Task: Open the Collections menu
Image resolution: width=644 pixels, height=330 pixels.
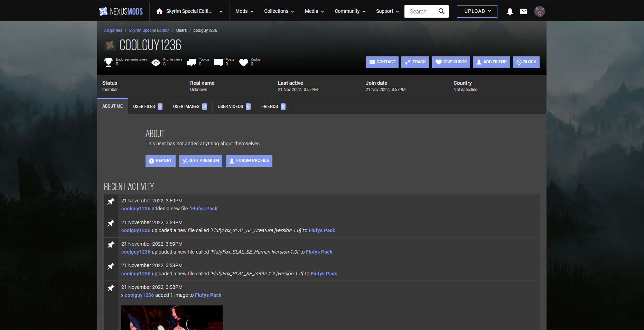Action: (279, 11)
